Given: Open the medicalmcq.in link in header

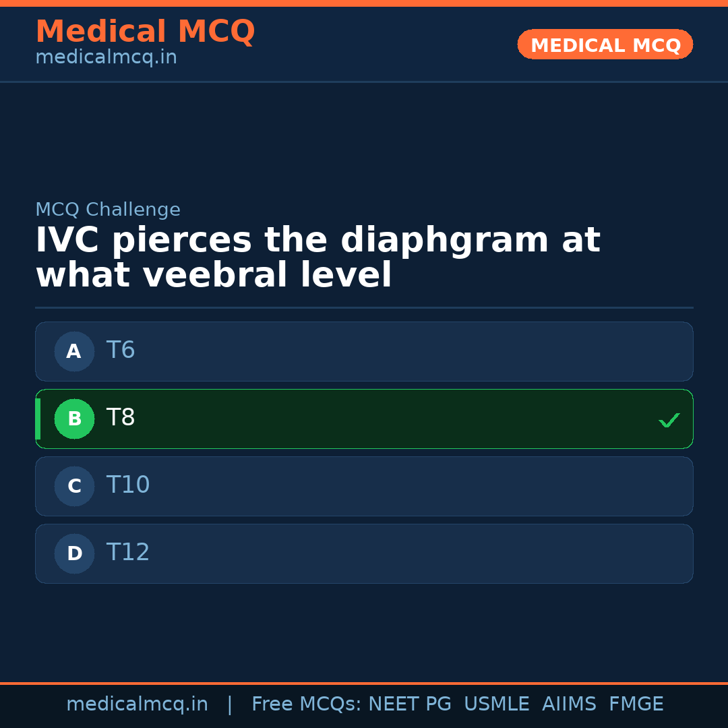Looking at the screenshot, I should [x=105, y=57].
